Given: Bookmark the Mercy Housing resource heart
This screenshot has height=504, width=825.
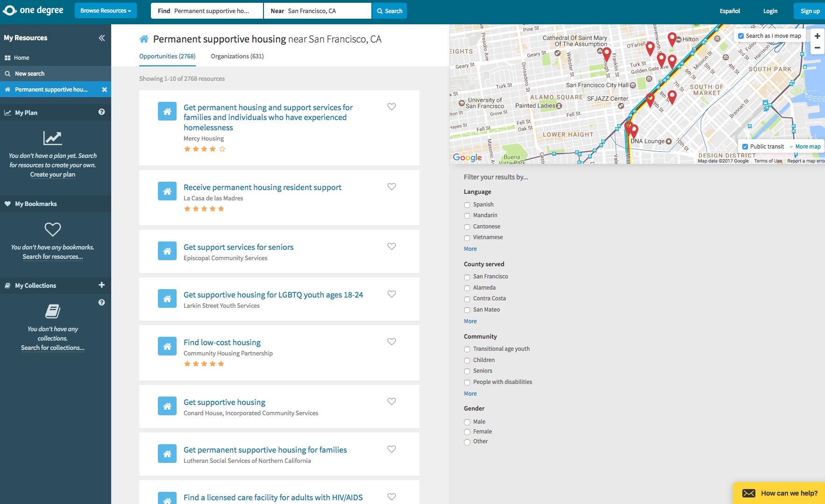Looking at the screenshot, I should click(x=391, y=106).
